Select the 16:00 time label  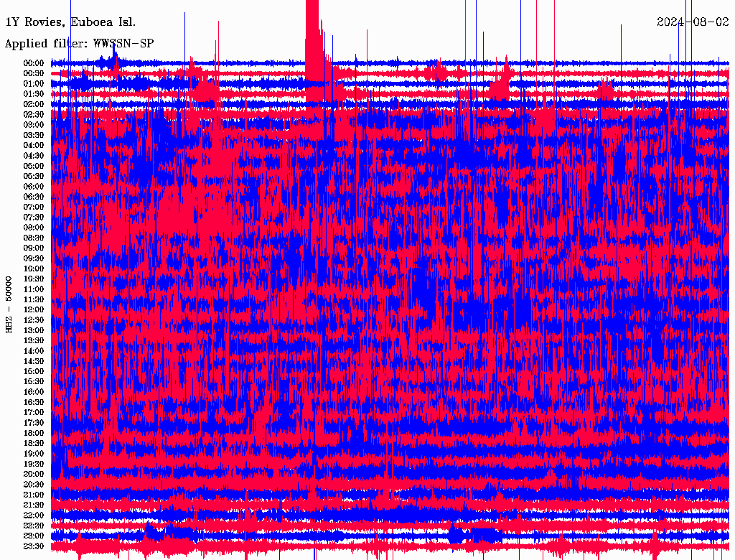(34, 392)
